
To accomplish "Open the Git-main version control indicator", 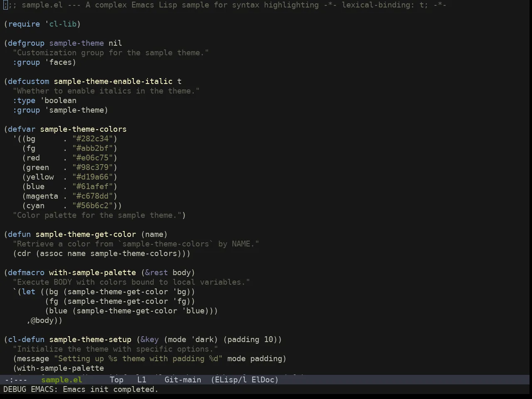I will pos(183,379).
